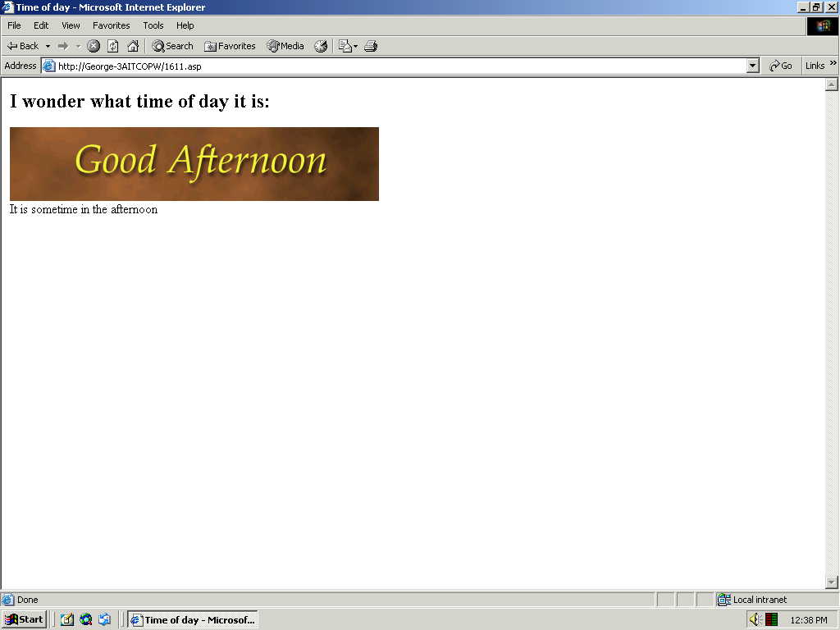Click the IE icon in title bar
840x630 pixels.
click(x=7, y=7)
